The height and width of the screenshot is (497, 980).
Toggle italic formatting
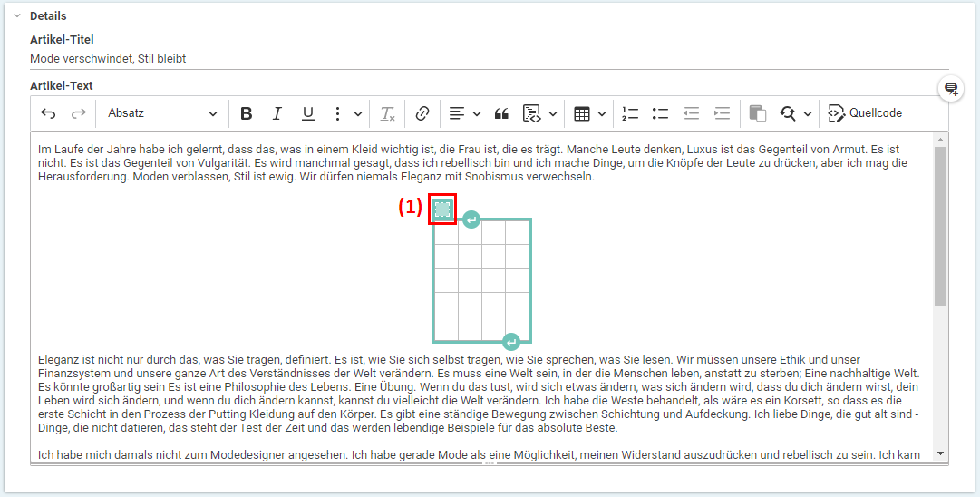tap(277, 113)
